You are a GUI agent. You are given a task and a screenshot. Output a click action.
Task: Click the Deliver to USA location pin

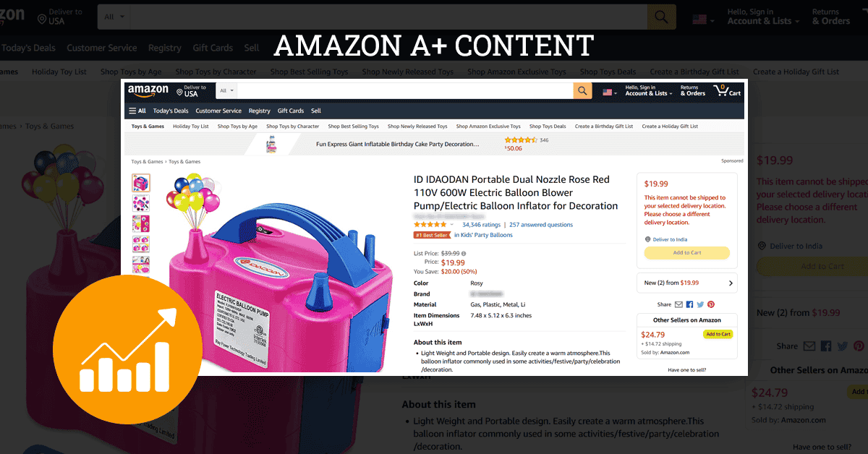[x=179, y=91]
